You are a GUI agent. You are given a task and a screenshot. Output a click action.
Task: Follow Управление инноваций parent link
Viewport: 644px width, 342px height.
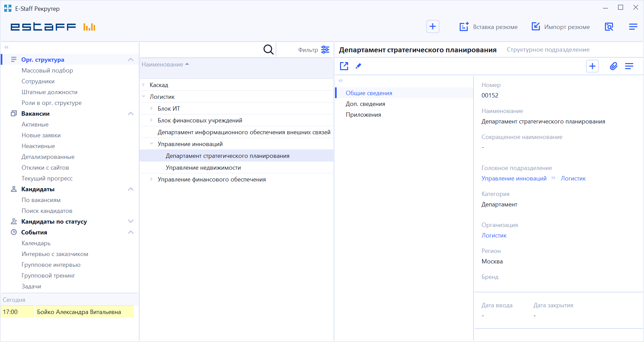pyautogui.click(x=514, y=178)
